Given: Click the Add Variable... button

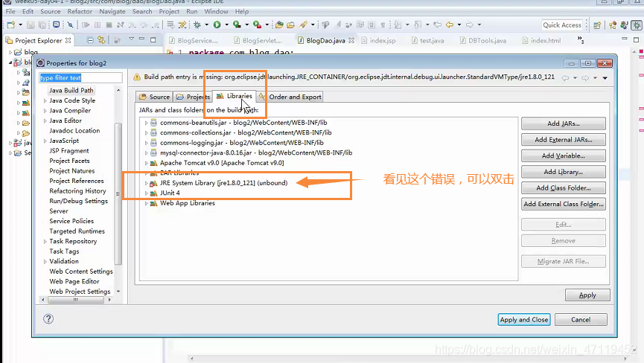Looking at the screenshot, I should 564,156.
